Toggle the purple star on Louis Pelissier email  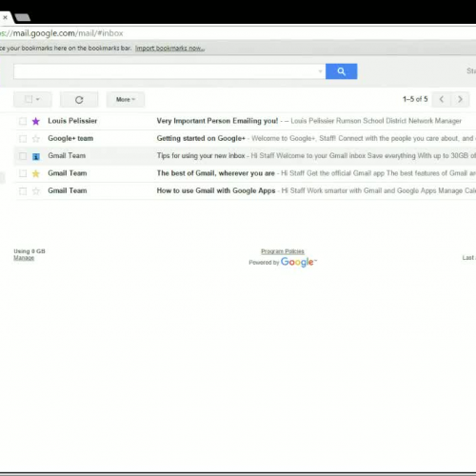[36, 121]
